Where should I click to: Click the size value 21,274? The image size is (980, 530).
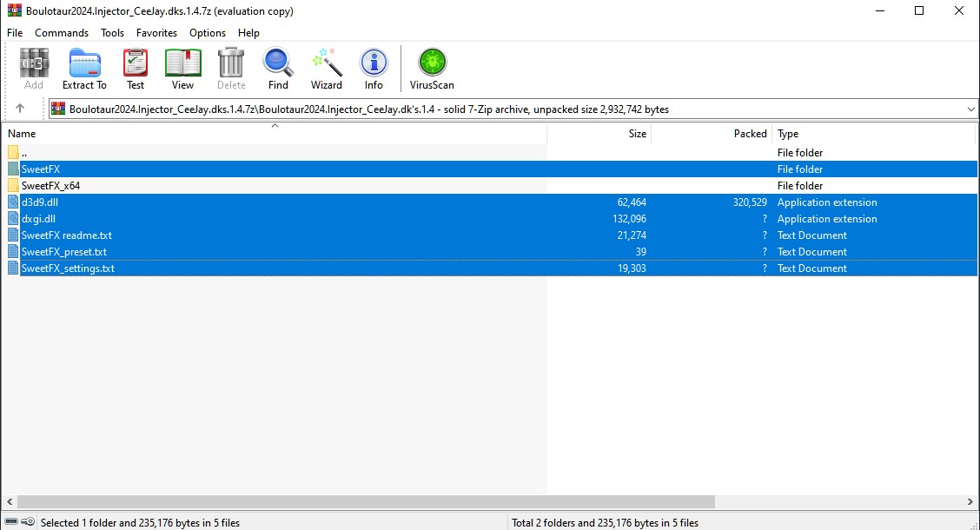tap(632, 235)
